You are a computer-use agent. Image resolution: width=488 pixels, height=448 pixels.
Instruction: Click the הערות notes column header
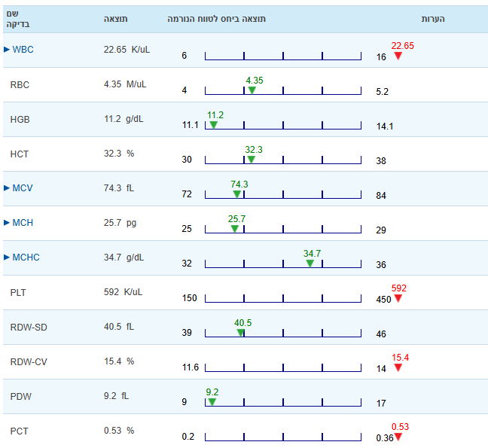pyautogui.click(x=433, y=19)
